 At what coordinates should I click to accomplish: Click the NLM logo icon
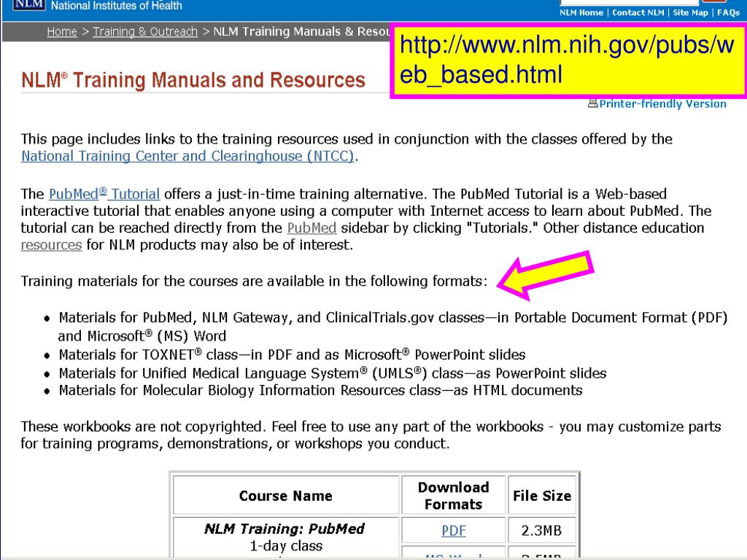(x=28, y=5)
